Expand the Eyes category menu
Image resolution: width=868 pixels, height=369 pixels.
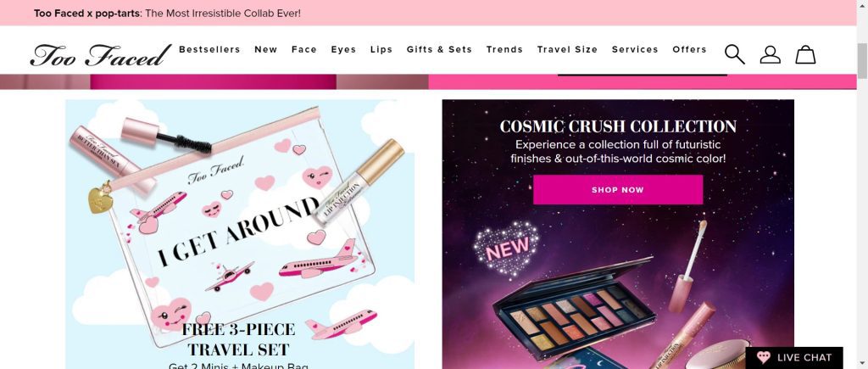point(343,49)
